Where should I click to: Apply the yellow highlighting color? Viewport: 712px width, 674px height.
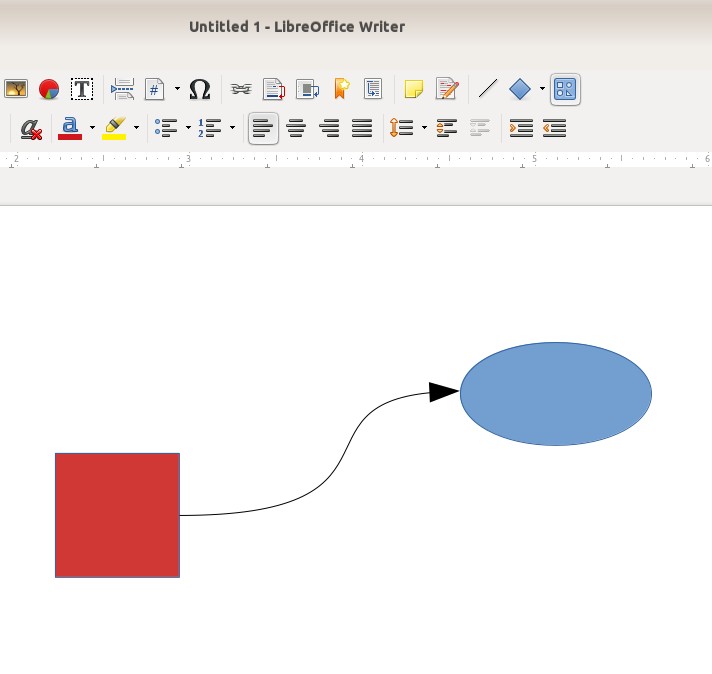[114, 129]
